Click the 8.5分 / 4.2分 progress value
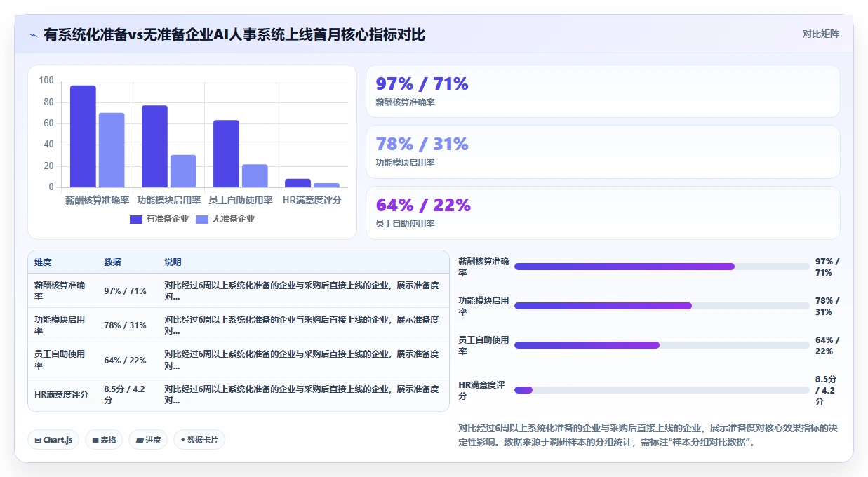Viewport: 868px width, 477px height. (827, 390)
